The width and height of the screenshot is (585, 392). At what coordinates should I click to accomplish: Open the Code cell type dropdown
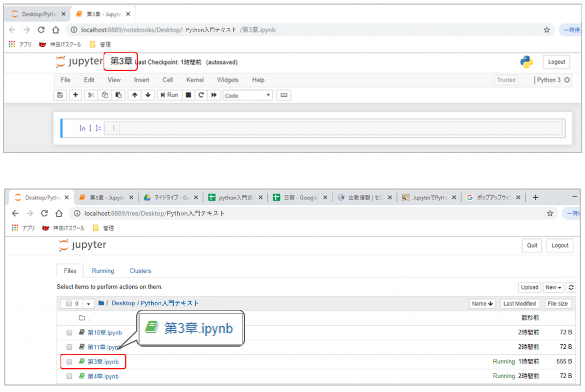[247, 96]
